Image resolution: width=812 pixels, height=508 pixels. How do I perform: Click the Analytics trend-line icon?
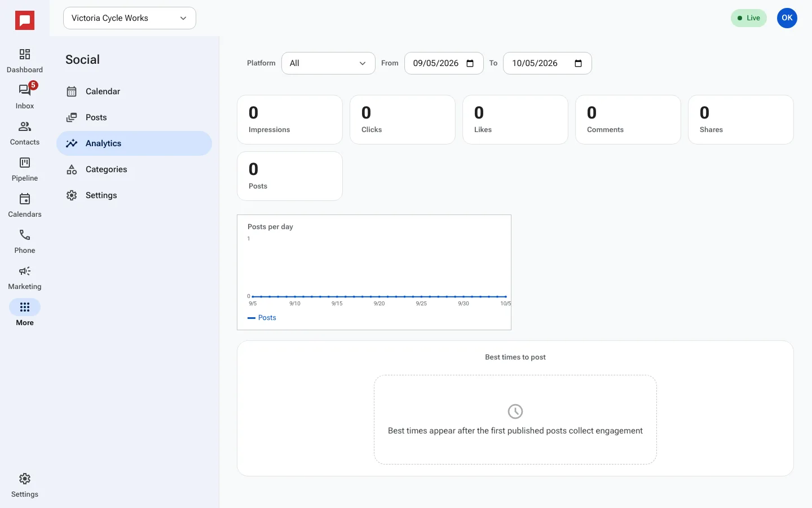tap(72, 143)
